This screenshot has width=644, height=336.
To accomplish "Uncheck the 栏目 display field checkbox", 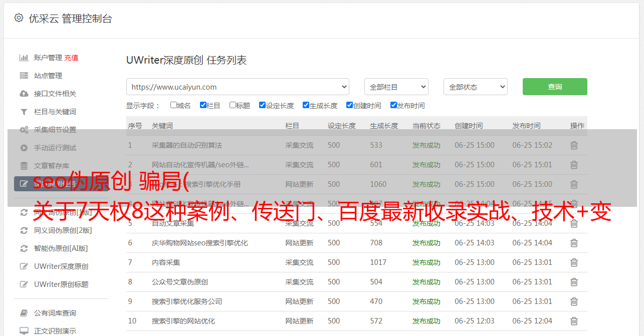I will pyautogui.click(x=203, y=105).
